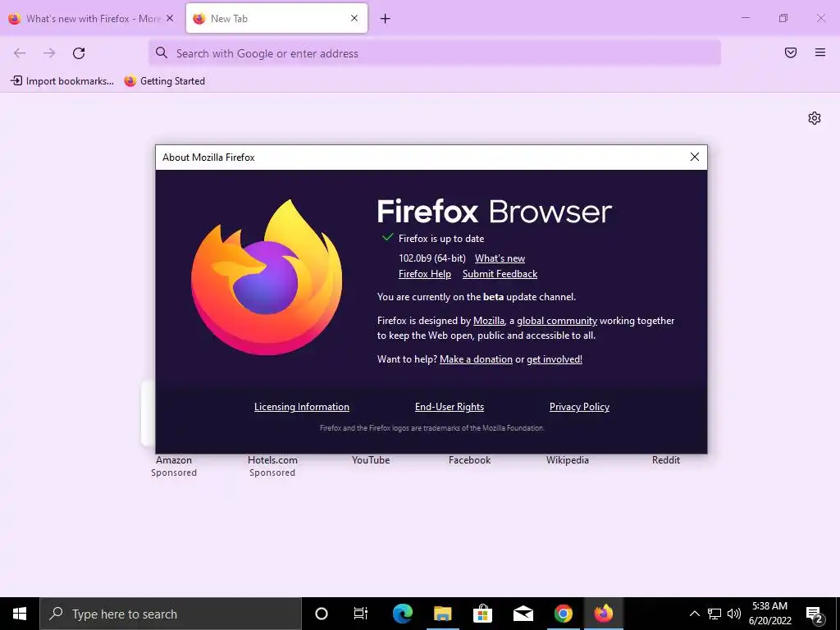Viewport: 840px width, 630px height.
Task: Open the Wikipedia shortcut
Action: 568,459
